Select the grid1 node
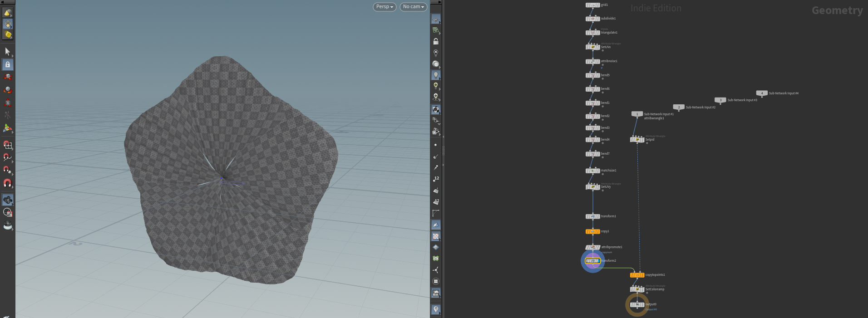This screenshot has width=868, height=318. point(592,5)
